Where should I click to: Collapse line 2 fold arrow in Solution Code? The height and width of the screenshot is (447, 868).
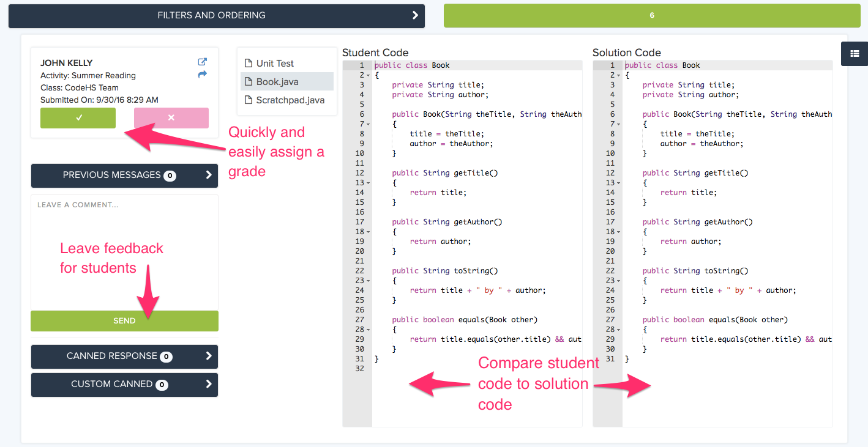point(619,75)
